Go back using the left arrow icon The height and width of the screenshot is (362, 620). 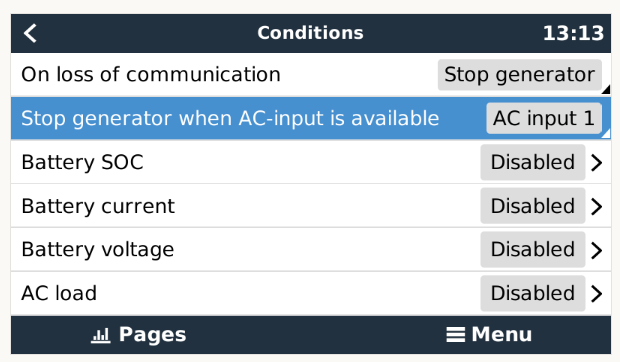click(x=30, y=33)
